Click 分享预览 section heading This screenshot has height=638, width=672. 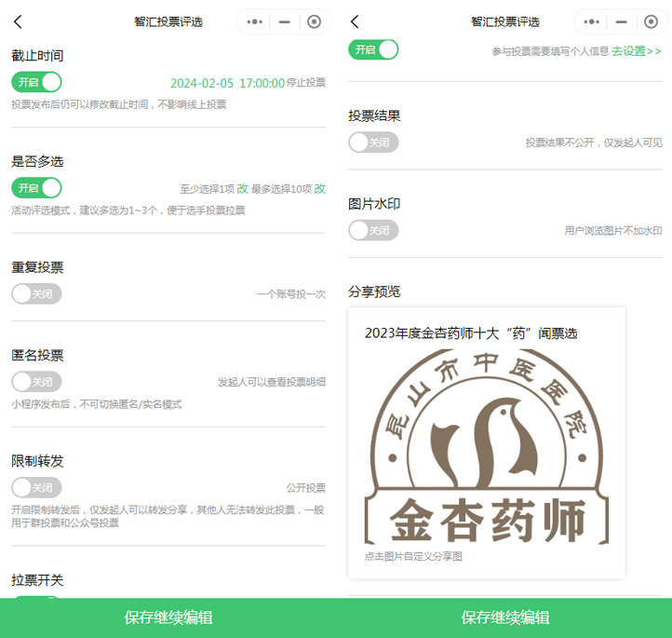[x=374, y=292]
